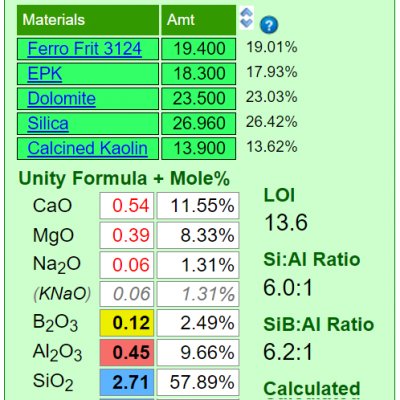Select the Calcined Kaolin amount 13.900
This screenshot has height=400, width=400.
click(x=199, y=148)
